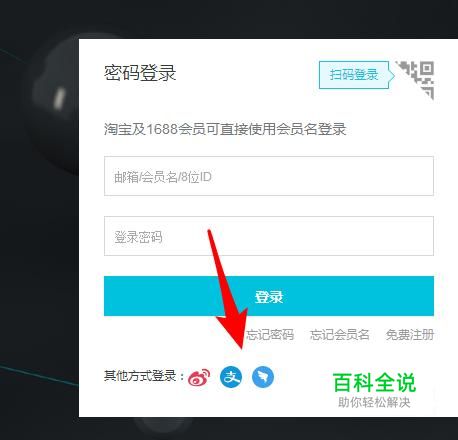Open the 忘记会员名 link
This screenshot has height=440, width=458.
pos(340,335)
